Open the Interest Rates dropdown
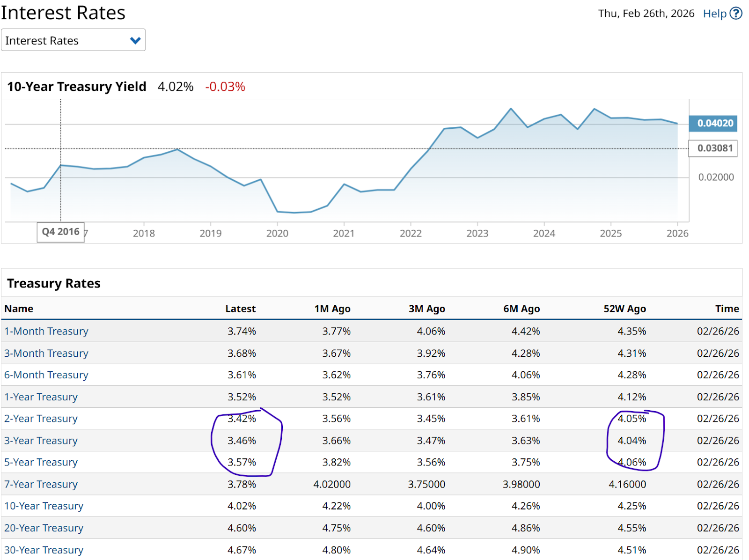This screenshot has width=749, height=560. pos(73,40)
